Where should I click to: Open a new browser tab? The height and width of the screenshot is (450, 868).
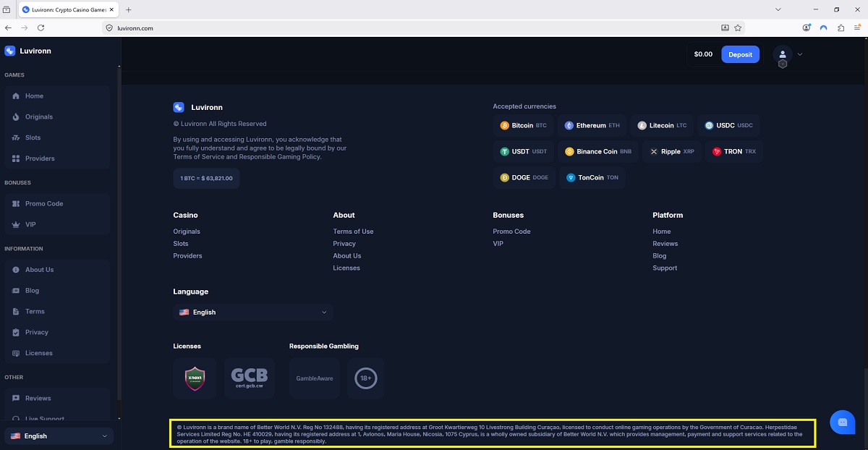[129, 9]
